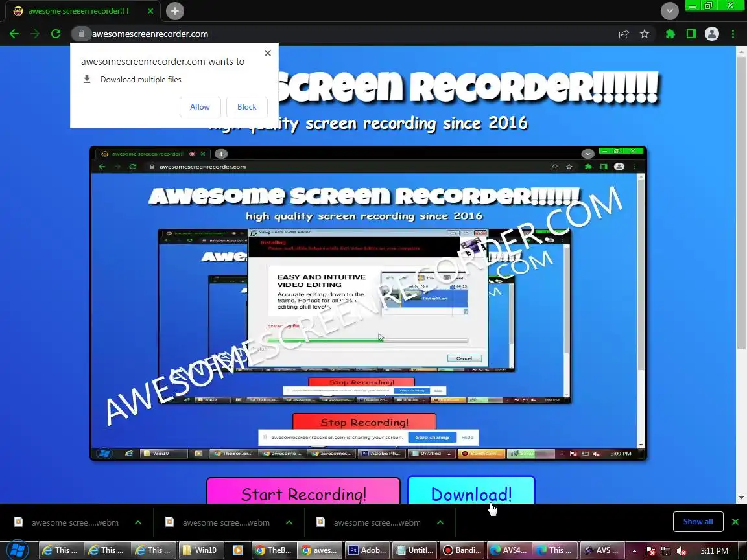Switch to Edge This... taskbar item
This screenshot has height=560, width=747.
tap(555, 550)
